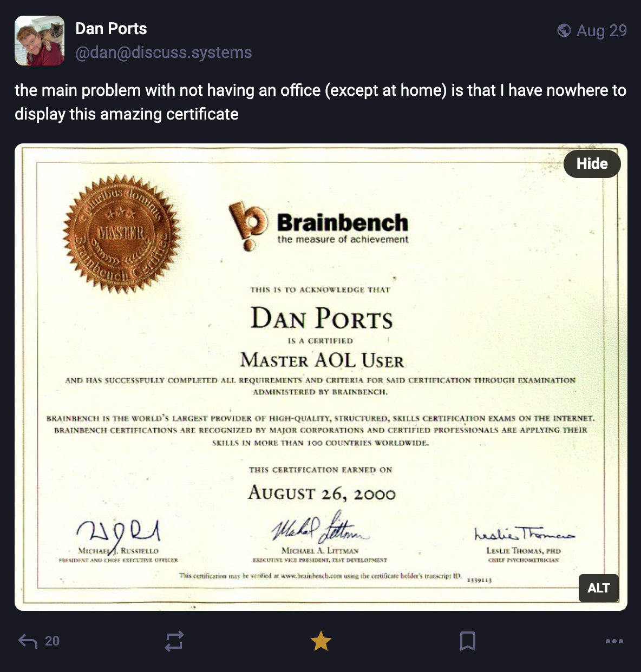Click the reply count 20

click(x=52, y=641)
